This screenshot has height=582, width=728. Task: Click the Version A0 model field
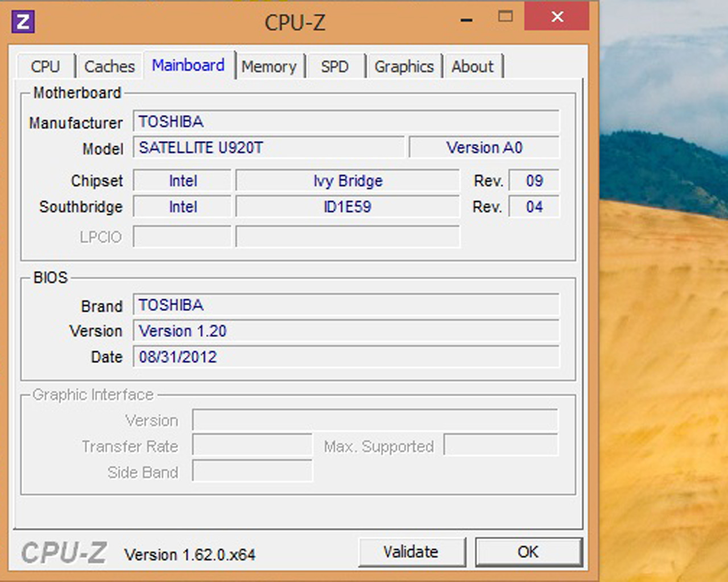(x=484, y=148)
